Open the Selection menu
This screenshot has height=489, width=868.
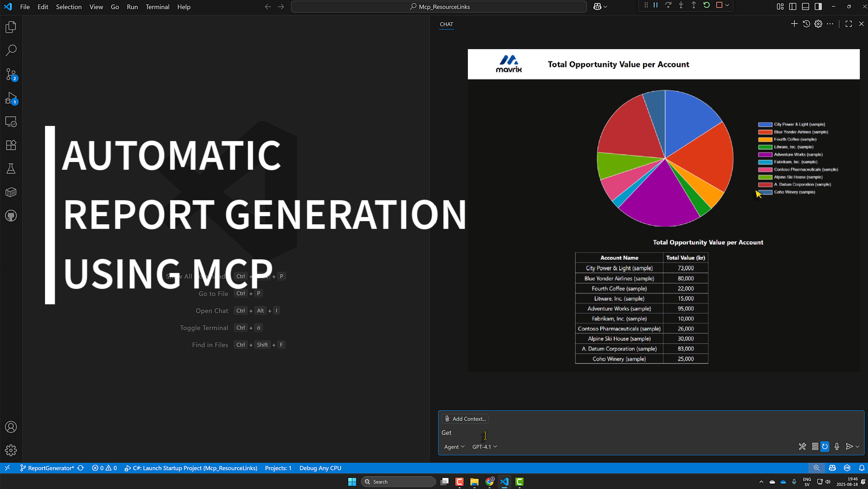click(69, 7)
